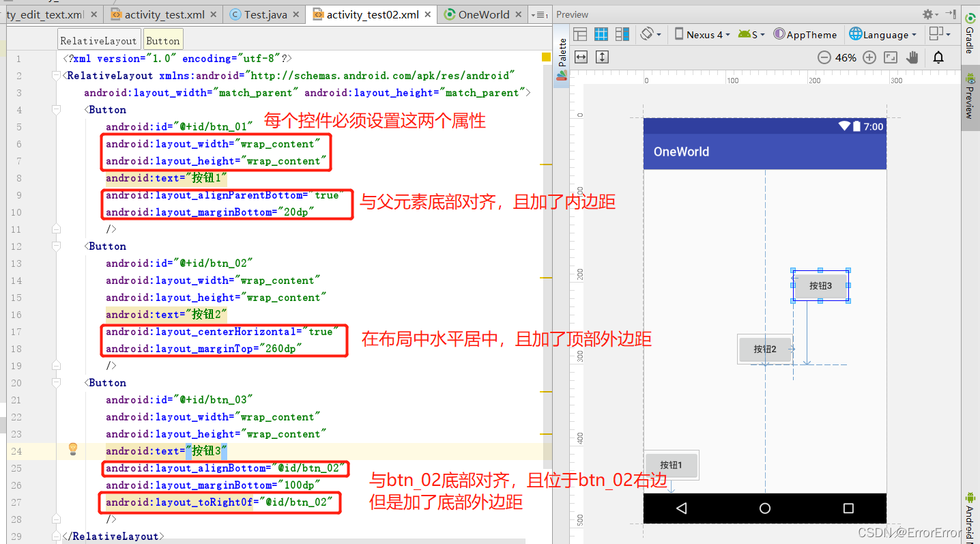Click text android:layout_marginTop="260dp"
980x544 pixels.
pos(204,349)
